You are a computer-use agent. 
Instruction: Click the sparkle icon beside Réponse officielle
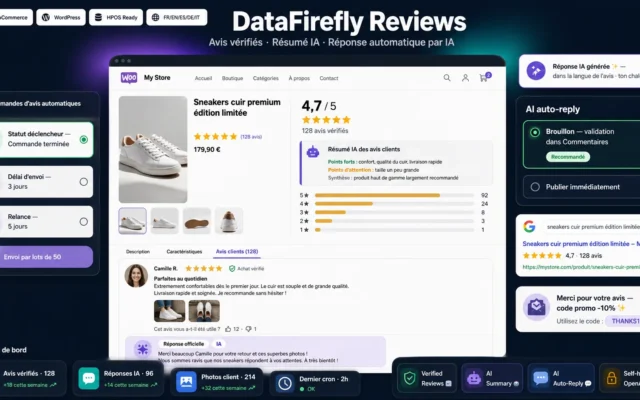[x=143, y=350]
